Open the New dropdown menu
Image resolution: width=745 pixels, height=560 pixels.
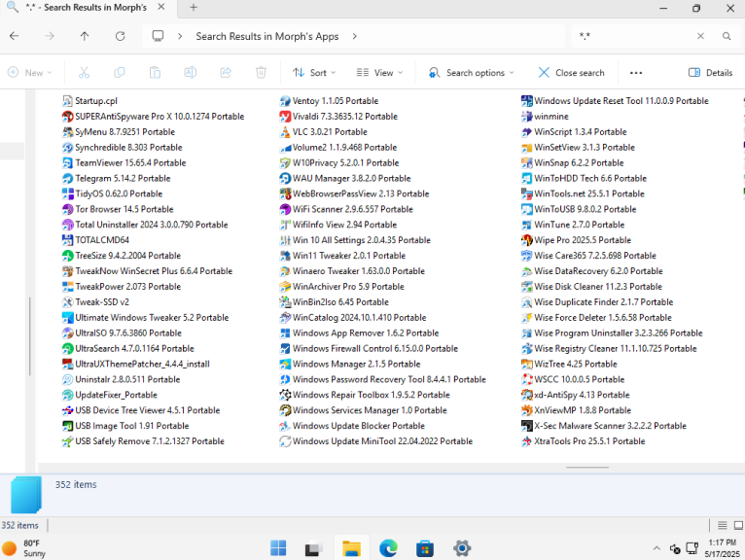pyautogui.click(x=30, y=73)
